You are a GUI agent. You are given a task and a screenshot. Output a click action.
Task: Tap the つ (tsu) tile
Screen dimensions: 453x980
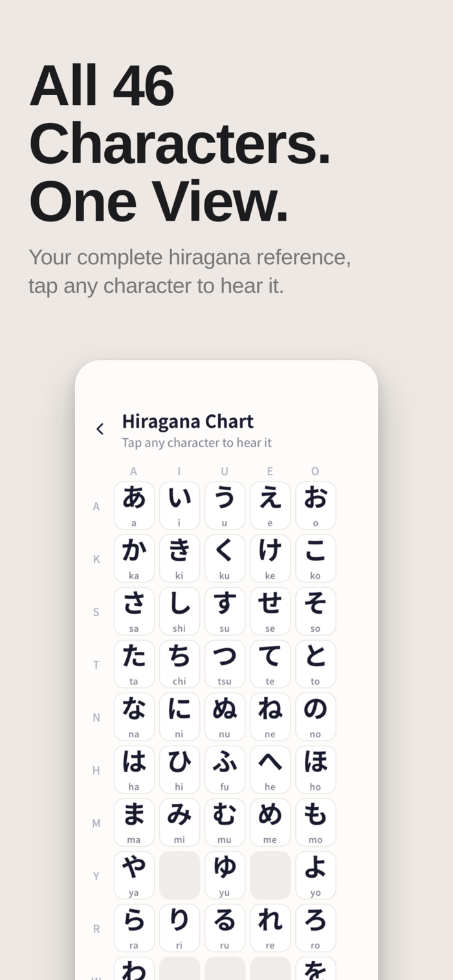click(x=225, y=664)
